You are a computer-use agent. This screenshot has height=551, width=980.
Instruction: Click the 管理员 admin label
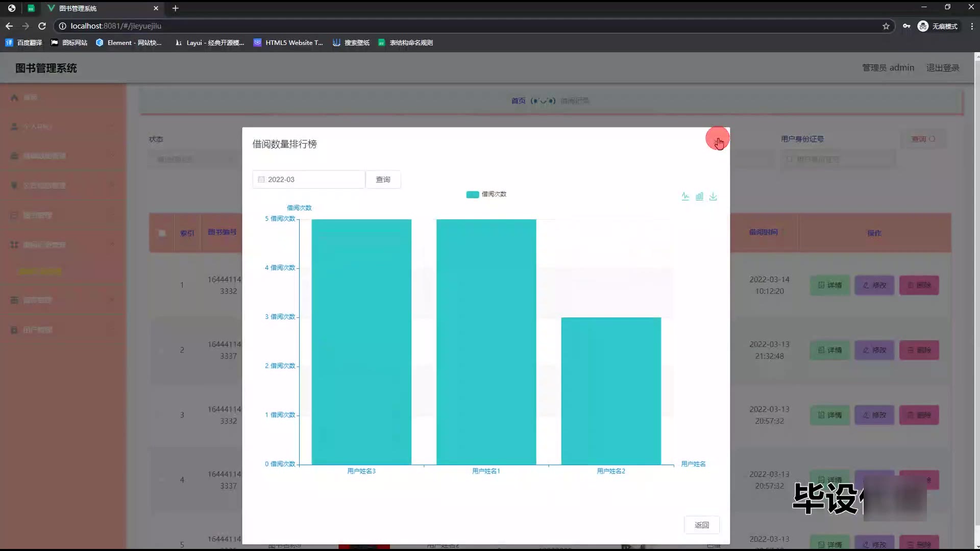(x=888, y=68)
